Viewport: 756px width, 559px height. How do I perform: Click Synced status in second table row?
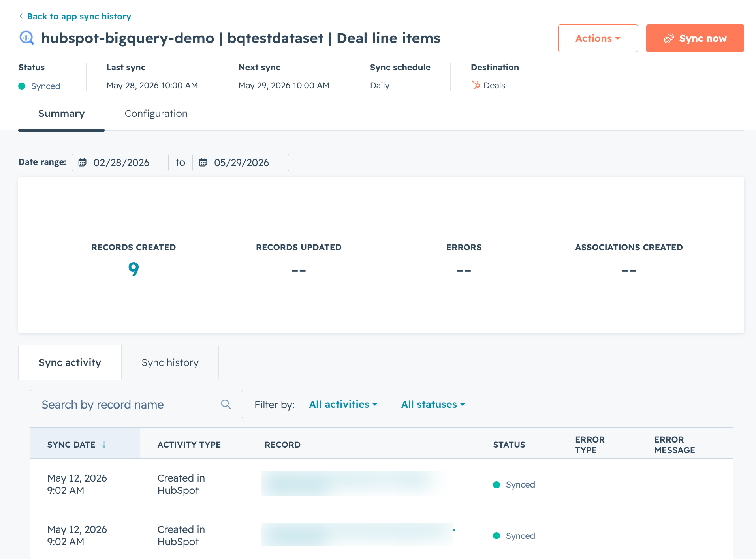tap(514, 536)
